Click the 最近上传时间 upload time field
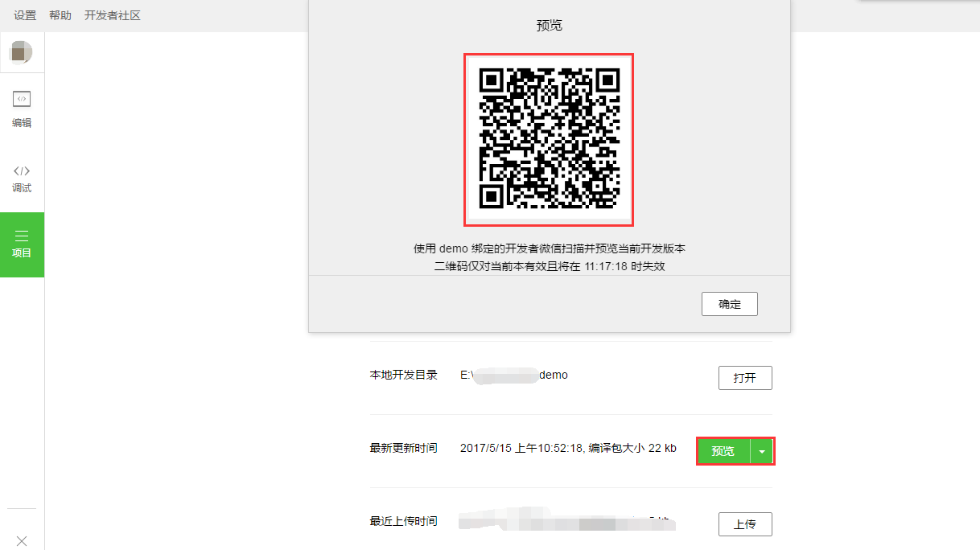Image resolution: width=980 pixels, height=550 pixels. coord(406,520)
